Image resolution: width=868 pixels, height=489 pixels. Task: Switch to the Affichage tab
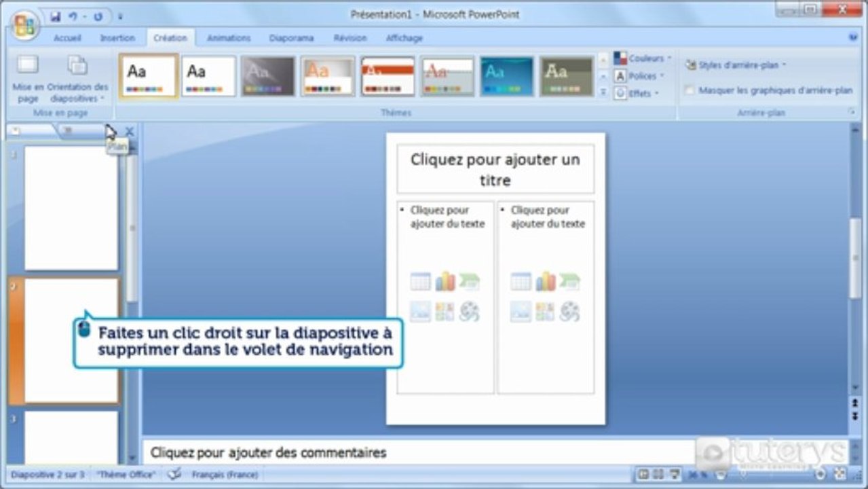(x=404, y=38)
